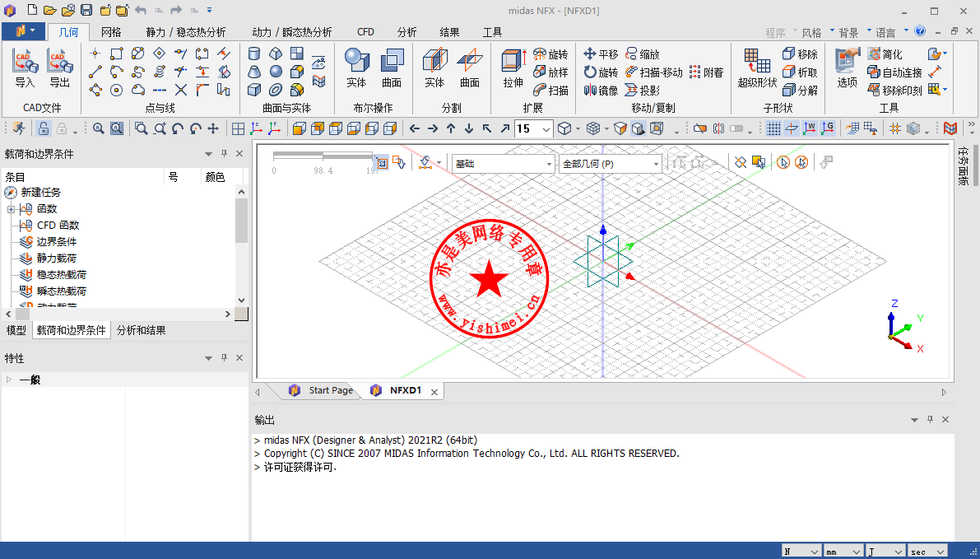Click the sweep-move (扫描-移动) tool

point(654,72)
